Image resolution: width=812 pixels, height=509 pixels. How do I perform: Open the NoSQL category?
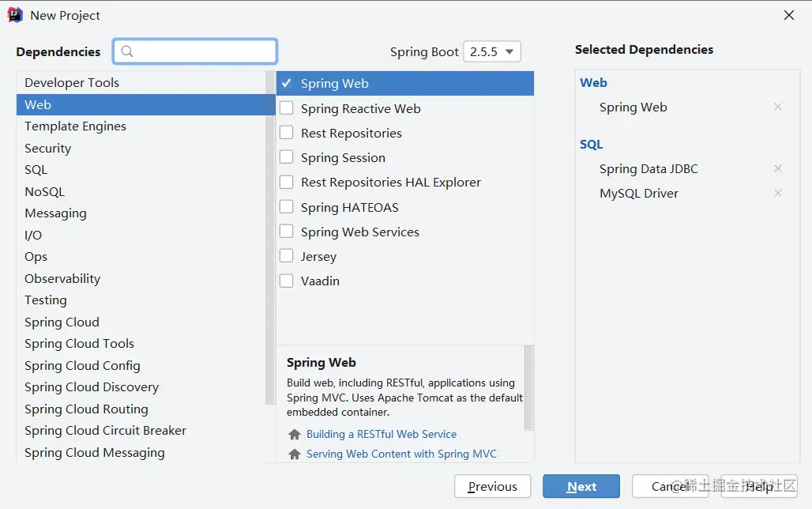tap(141, 192)
